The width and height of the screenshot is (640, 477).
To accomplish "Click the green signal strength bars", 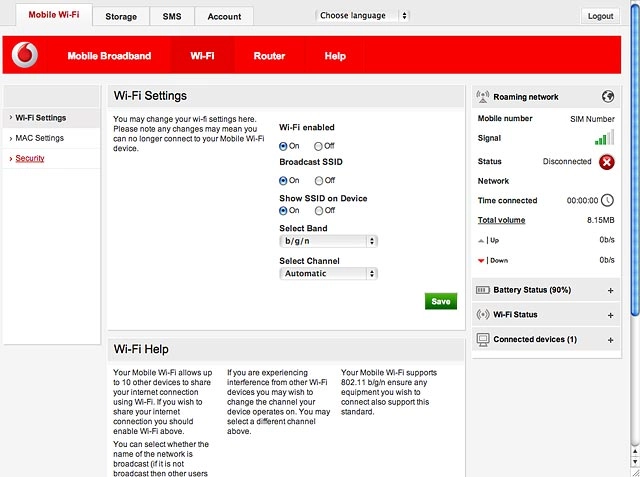I will 604,137.
